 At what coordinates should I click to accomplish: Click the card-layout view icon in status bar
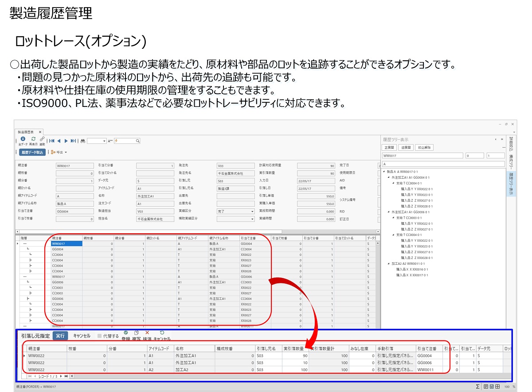click(492, 387)
